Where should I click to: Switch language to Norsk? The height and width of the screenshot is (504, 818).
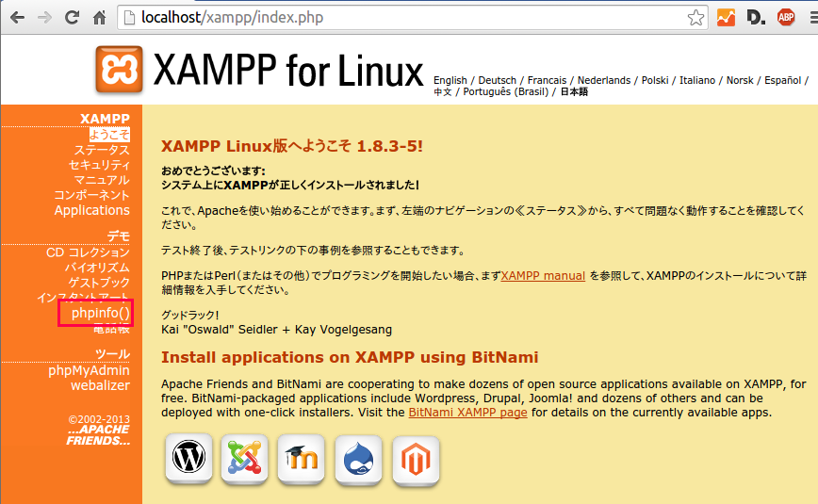point(741,80)
